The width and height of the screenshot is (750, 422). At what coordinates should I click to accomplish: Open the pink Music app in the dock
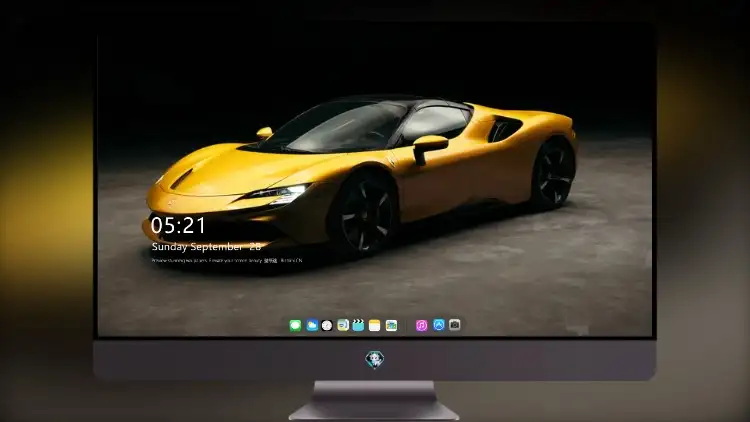click(421, 325)
